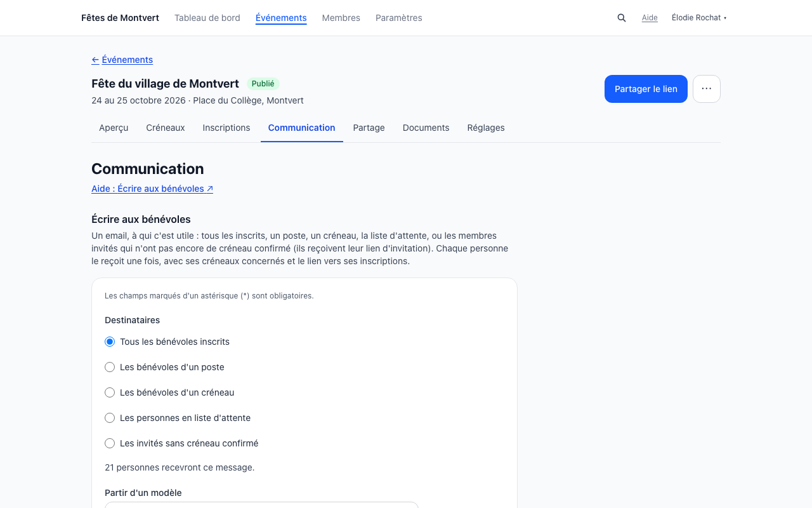Open the three-dots more actions menu
The image size is (812, 508).
click(707, 89)
